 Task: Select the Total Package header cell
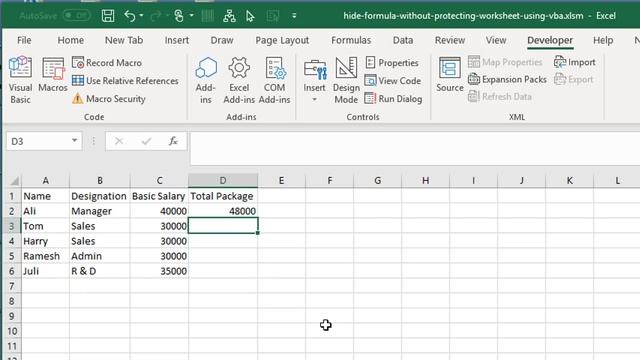click(x=223, y=196)
